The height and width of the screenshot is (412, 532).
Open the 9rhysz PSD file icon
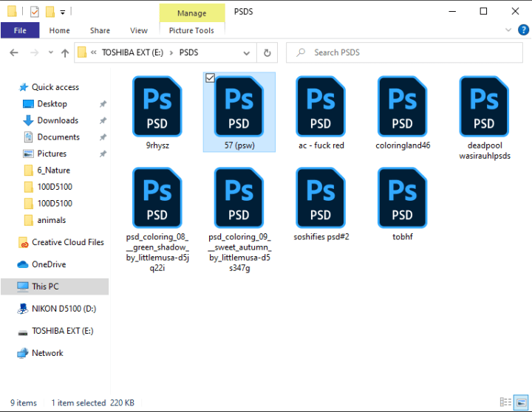tap(157, 106)
